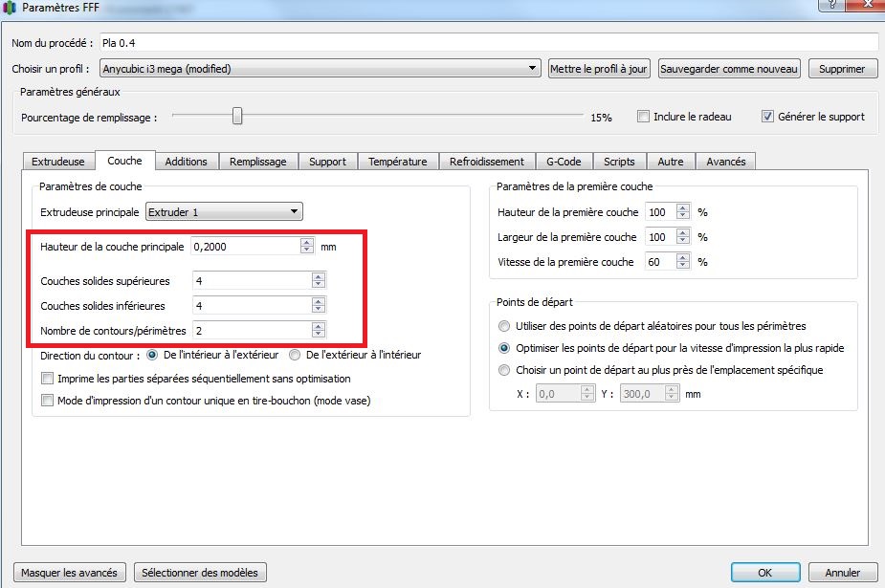Decrease top solid layers count
The width and height of the screenshot is (885, 588).
click(x=319, y=284)
